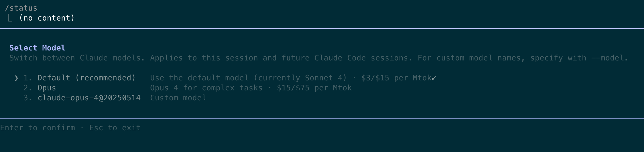
Task: Click the number 2 list marker
Action: point(28,88)
